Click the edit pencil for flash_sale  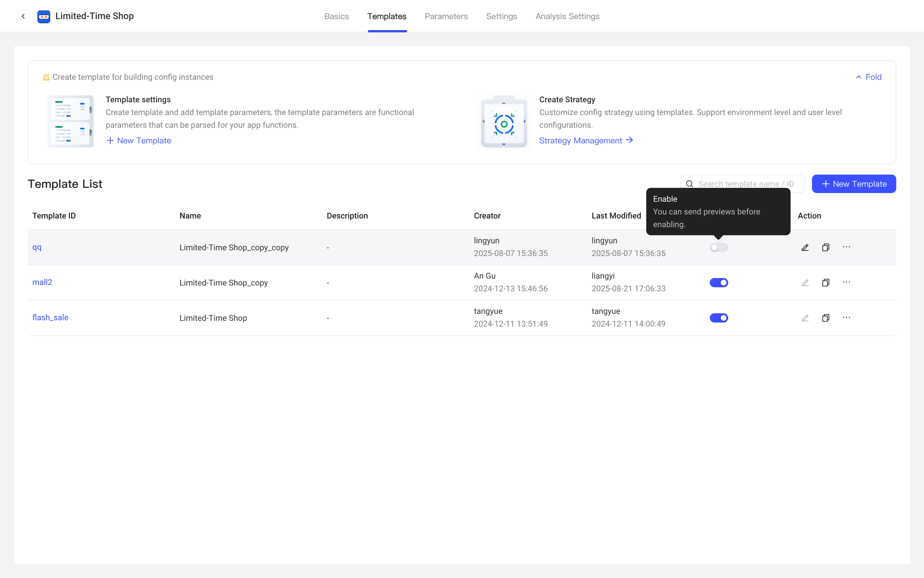pos(805,318)
